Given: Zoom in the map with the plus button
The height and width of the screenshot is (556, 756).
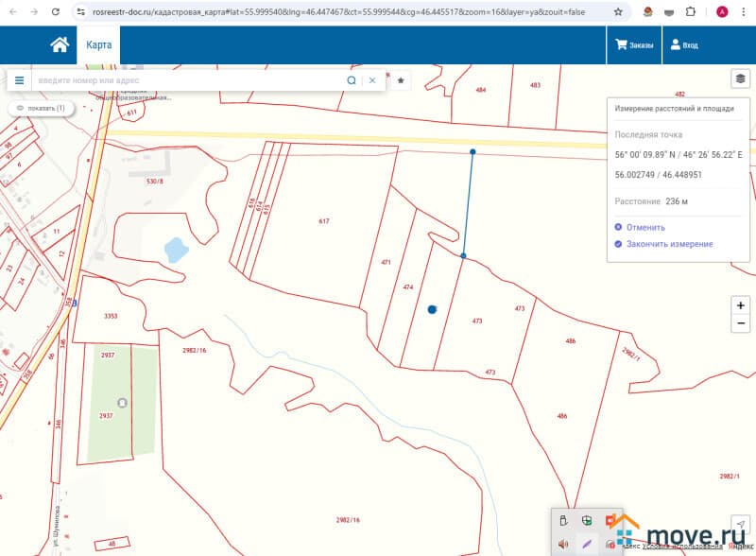Looking at the screenshot, I should point(740,305).
